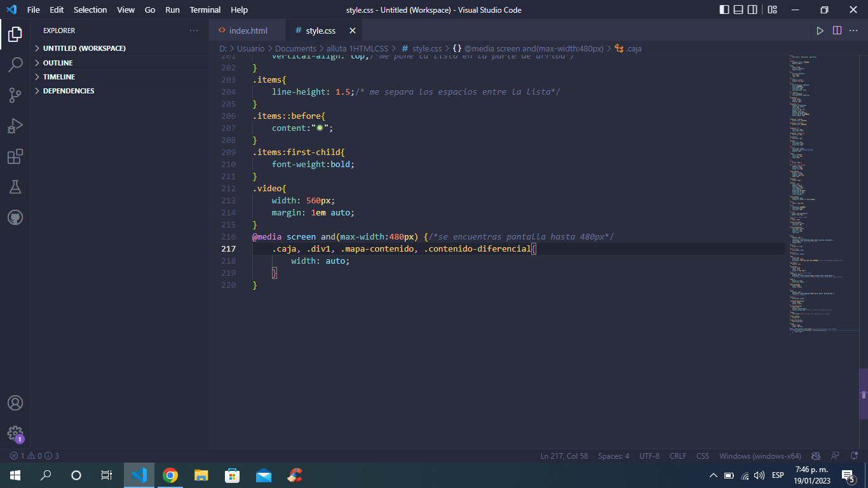Open the GitHub view icon
The width and height of the screenshot is (868, 488).
coord(15,217)
